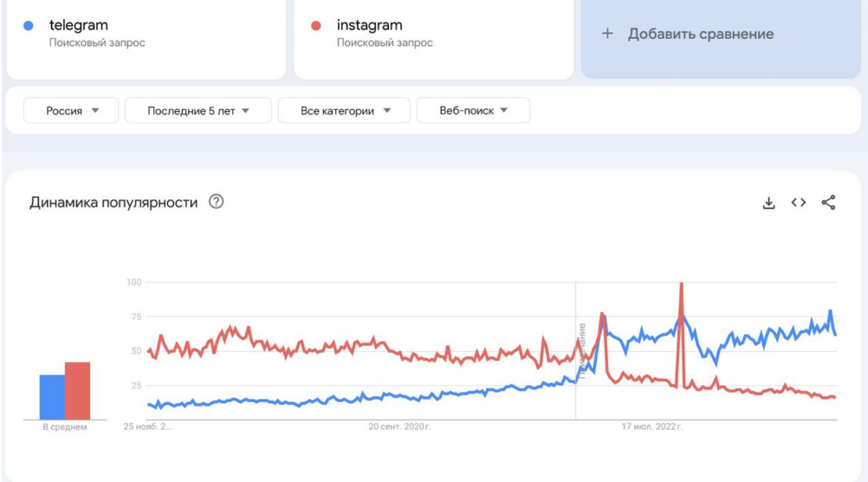Edit the instagram search term
Screen dimensions: 868x482
370,25
